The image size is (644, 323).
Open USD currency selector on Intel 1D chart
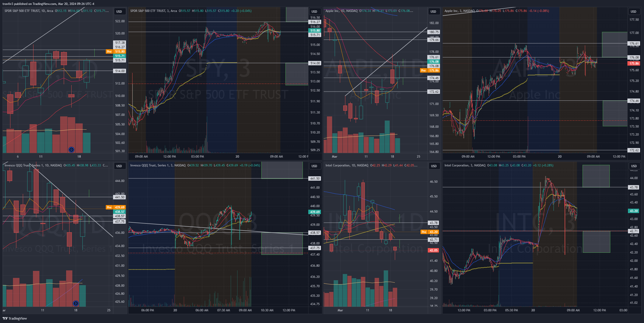point(434,166)
